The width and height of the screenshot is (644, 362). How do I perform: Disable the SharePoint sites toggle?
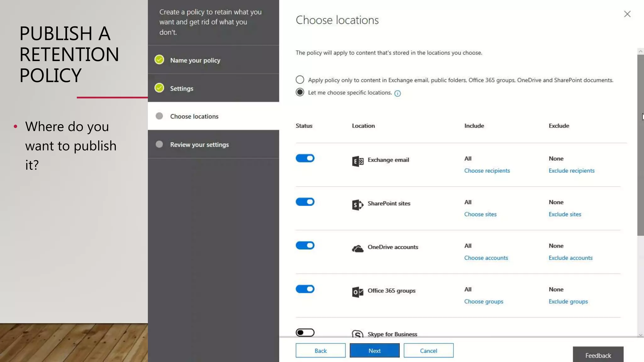point(305,202)
